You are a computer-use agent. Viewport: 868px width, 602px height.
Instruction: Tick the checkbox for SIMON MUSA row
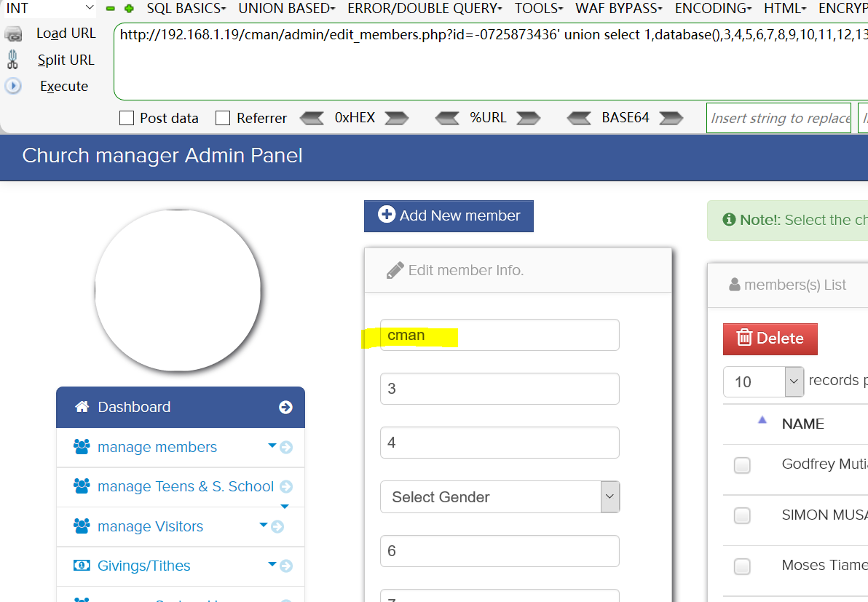[x=742, y=515]
